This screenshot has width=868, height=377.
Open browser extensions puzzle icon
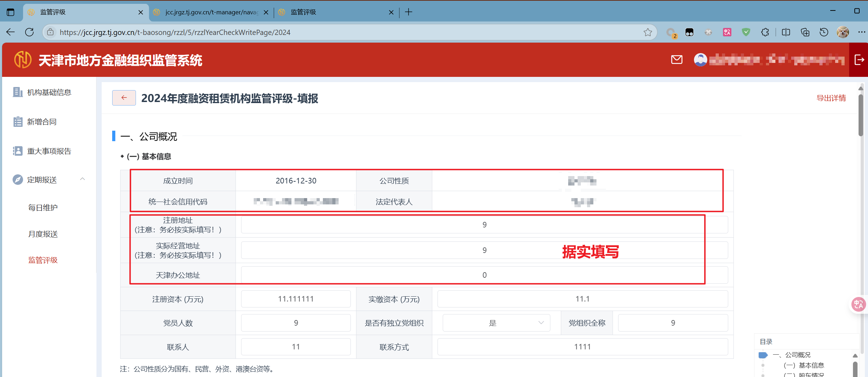coord(765,32)
